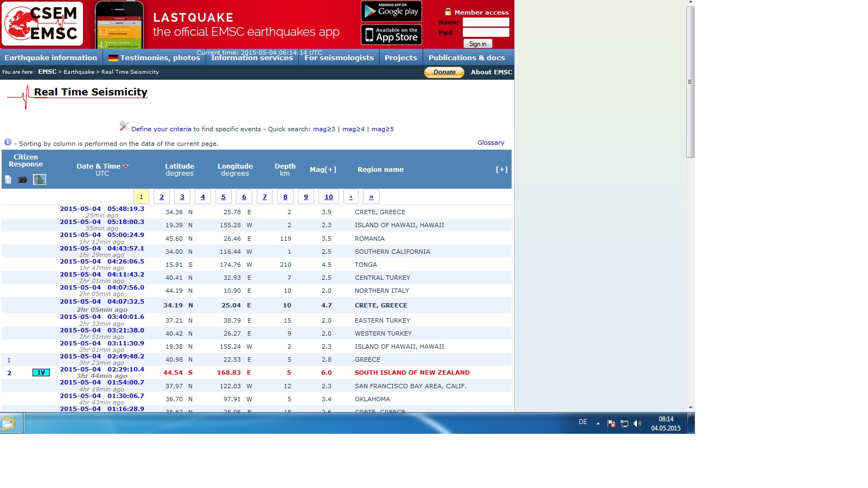The width and height of the screenshot is (868, 488).
Task: Open Testimonies, photos menu
Action: tap(155, 57)
